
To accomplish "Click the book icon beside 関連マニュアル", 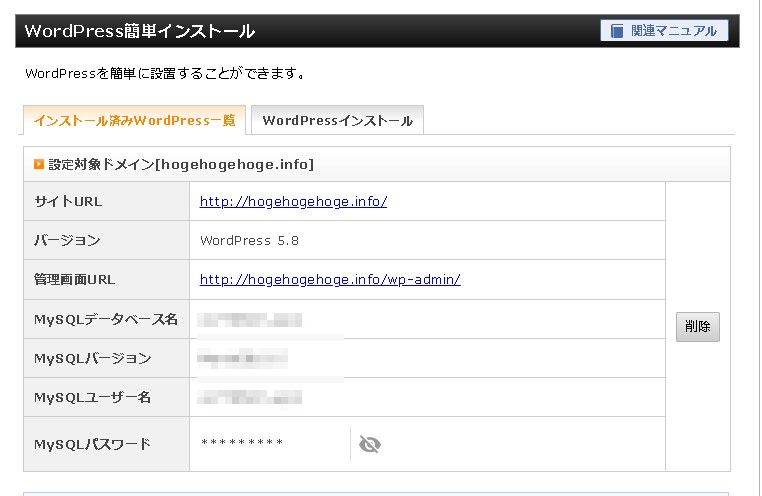I will pyautogui.click(x=615, y=31).
